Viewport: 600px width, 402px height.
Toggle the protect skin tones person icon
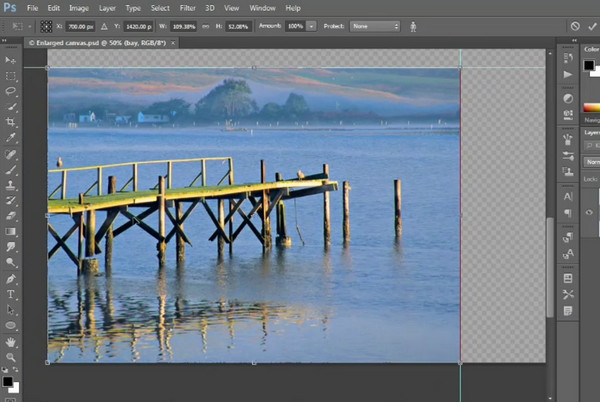[412, 25]
